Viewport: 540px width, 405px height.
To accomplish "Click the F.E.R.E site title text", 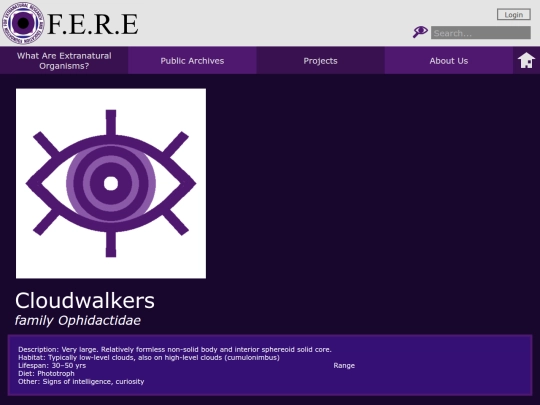I will pos(93,24).
